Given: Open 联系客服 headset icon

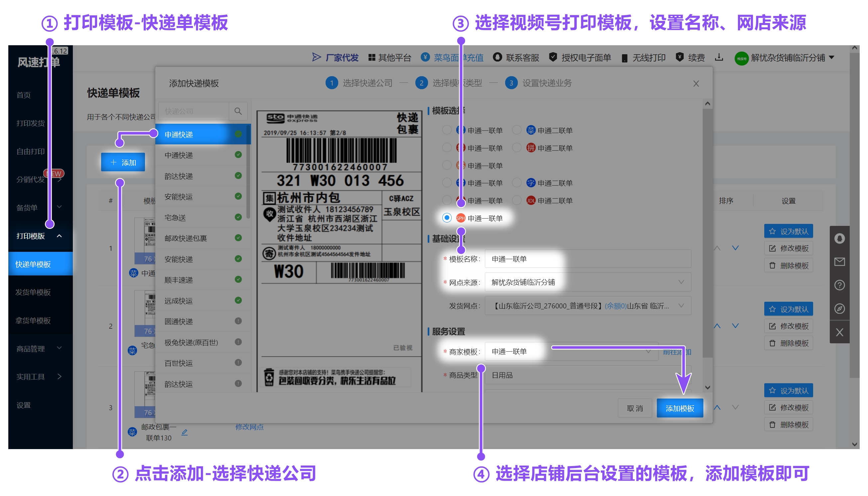Looking at the screenshot, I should [x=497, y=57].
